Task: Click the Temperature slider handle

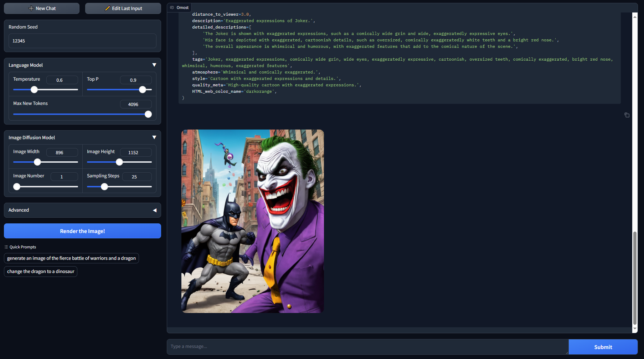Action: click(x=34, y=90)
